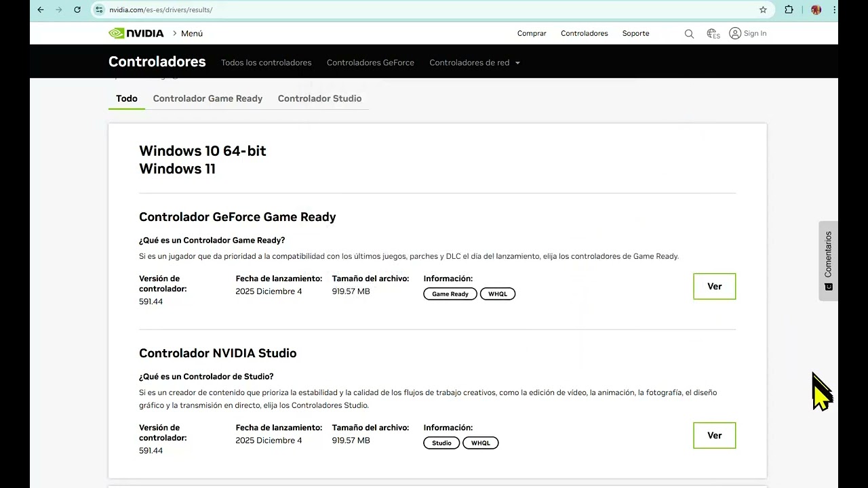Open Comprar in the top navigation
Screen dimensions: 868x488
coord(532,33)
